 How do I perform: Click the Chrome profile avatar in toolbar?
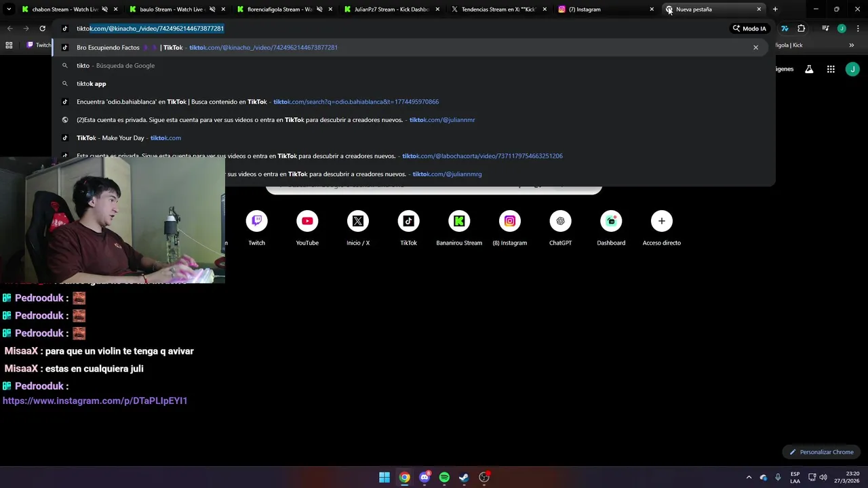842,28
